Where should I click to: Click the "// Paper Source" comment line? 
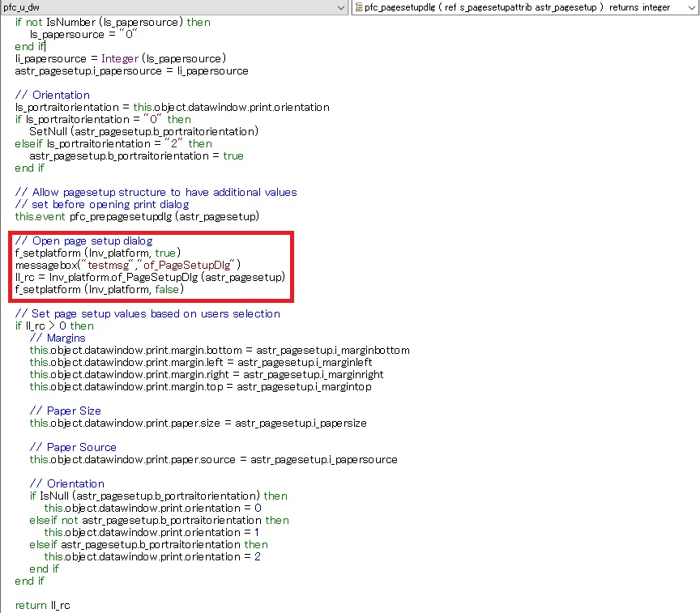73,447
